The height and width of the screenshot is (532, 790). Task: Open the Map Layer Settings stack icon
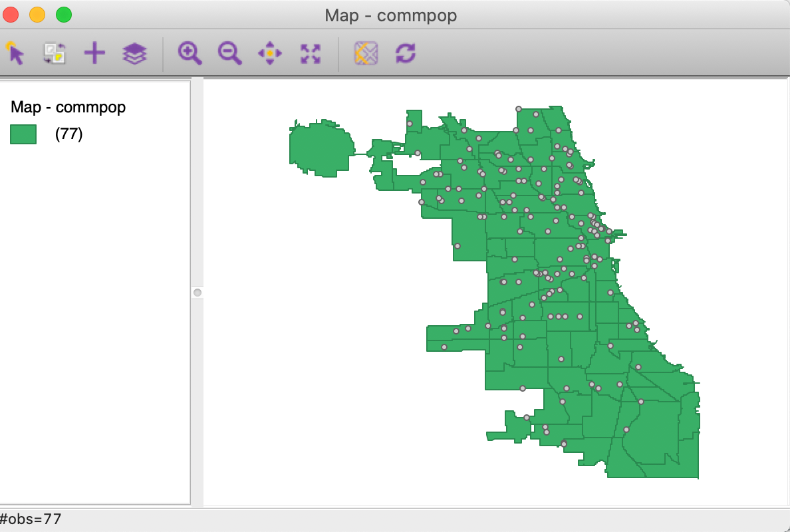pos(134,53)
